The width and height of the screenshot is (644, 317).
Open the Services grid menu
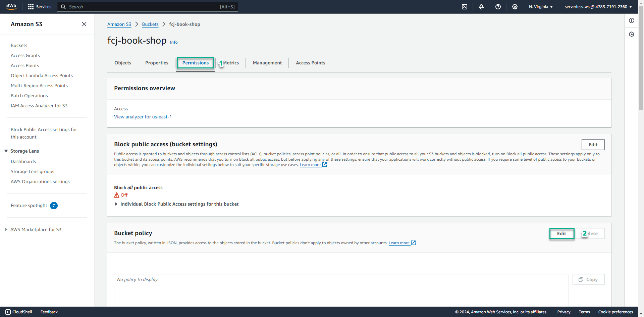[x=40, y=7]
